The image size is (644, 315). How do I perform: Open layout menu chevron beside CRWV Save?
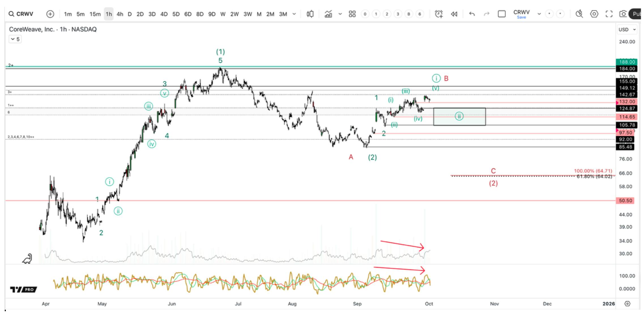(539, 14)
